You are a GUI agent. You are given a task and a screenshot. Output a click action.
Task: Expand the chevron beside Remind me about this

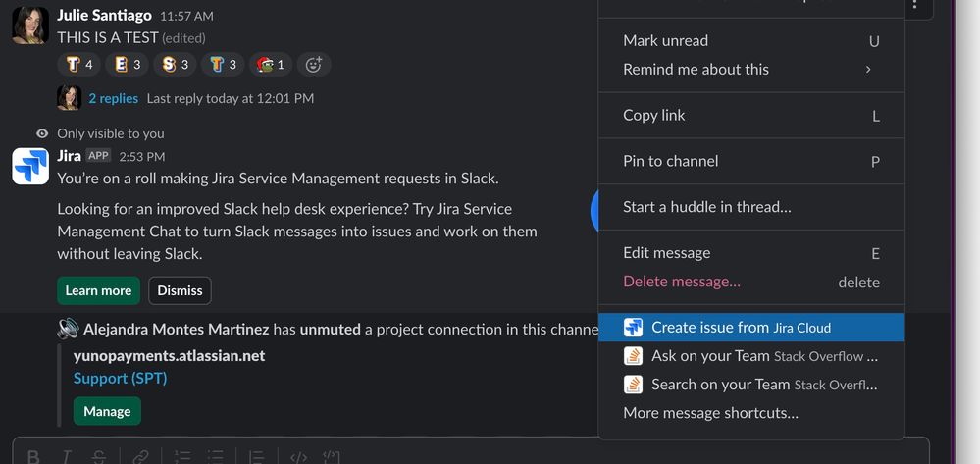(x=868, y=70)
